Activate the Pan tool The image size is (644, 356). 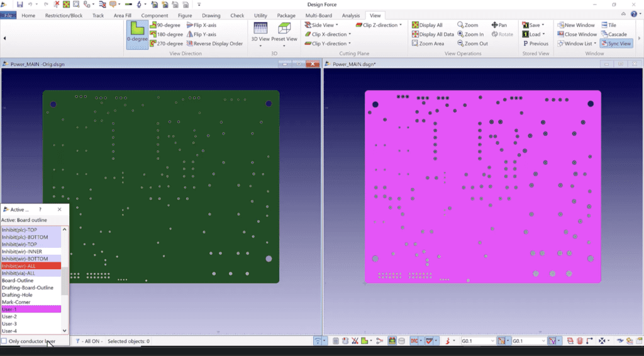click(x=499, y=25)
